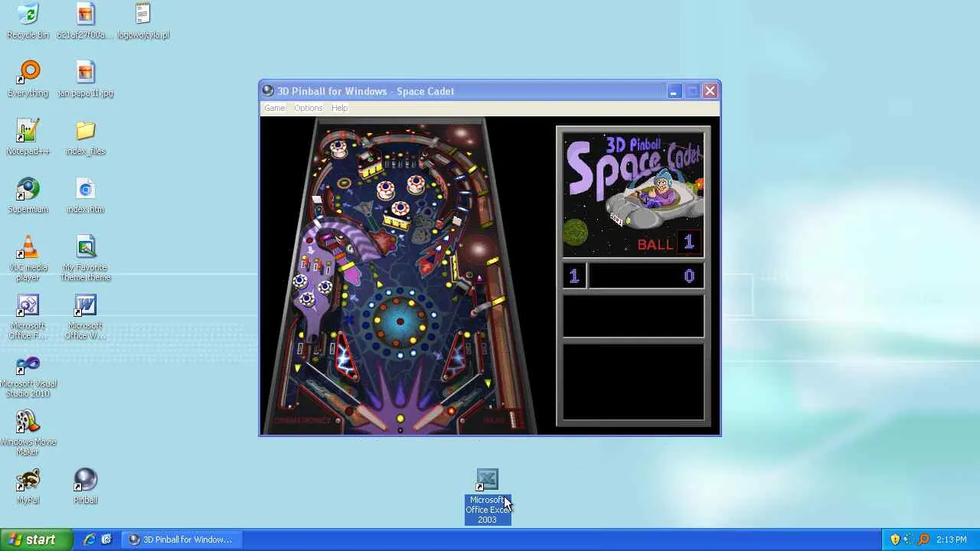The width and height of the screenshot is (980, 551).
Task: Select the MyPal browser shortcut
Action: pos(28,487)
